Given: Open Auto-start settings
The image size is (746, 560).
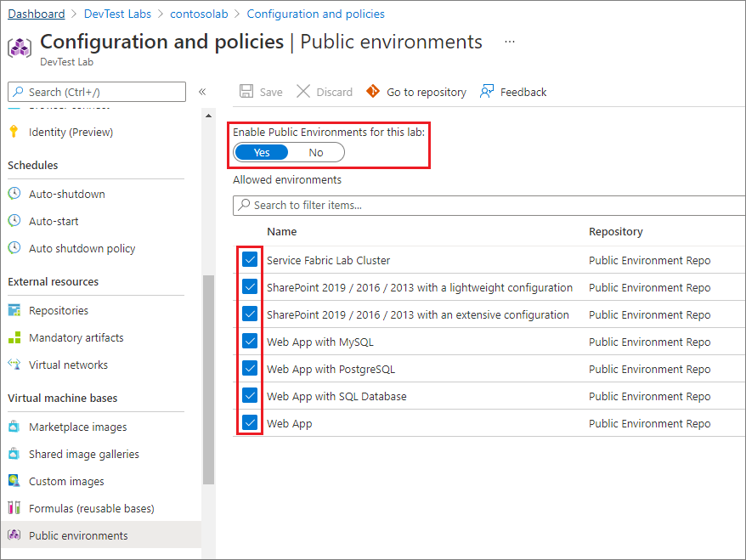Looking at the screenshot, I should point(54,221).
